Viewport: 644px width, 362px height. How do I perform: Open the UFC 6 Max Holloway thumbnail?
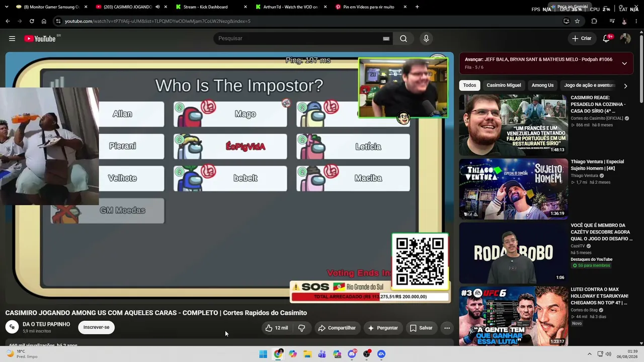[513, 316]
